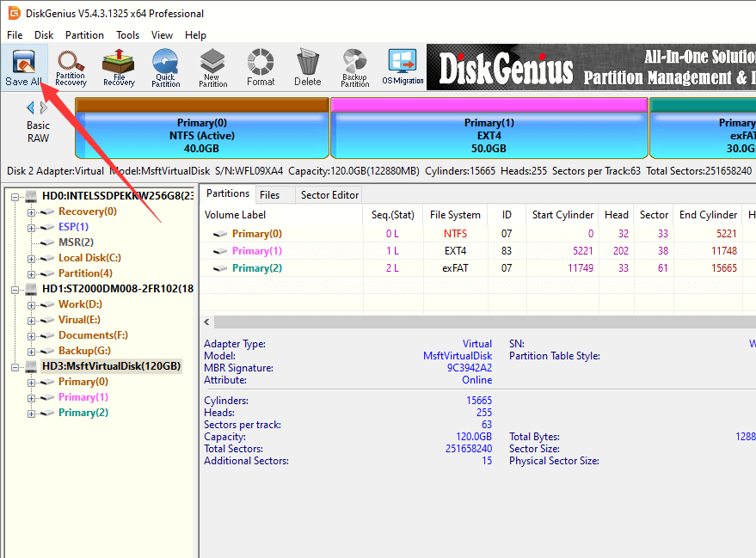Open the Backup Partition tool
Screen dimensions: 756x558
354,68
